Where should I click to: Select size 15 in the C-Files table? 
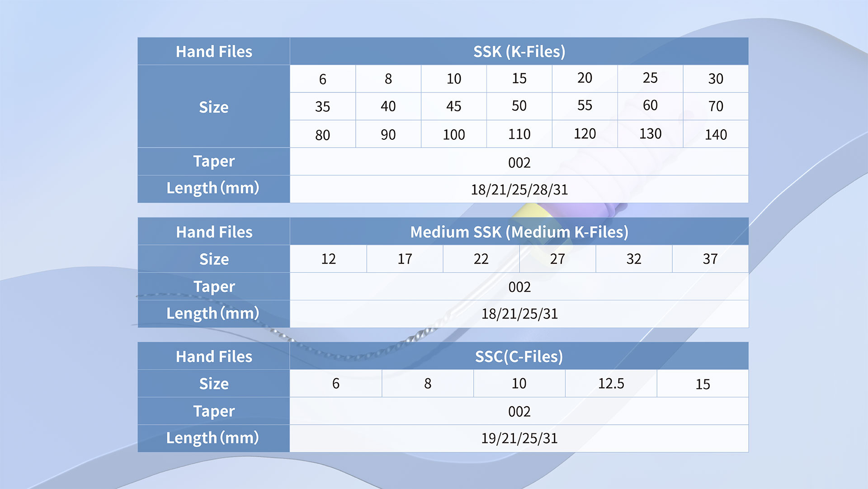[x=703, y=384]
